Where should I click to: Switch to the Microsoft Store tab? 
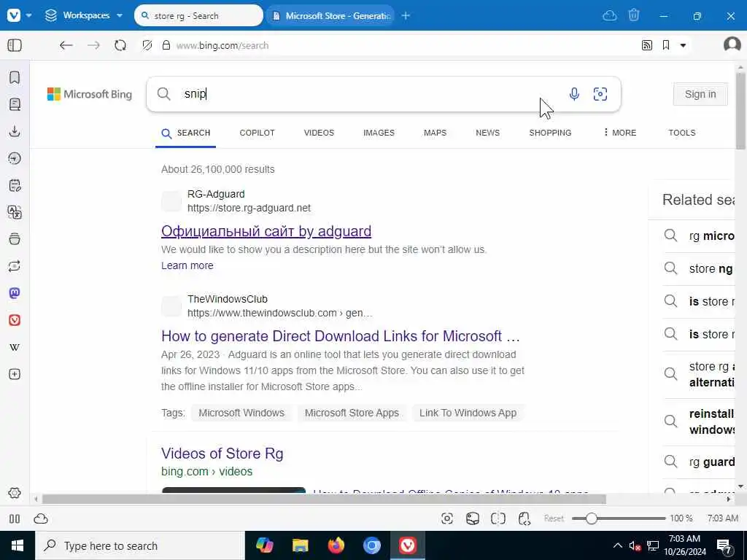(x=330, y=16)
